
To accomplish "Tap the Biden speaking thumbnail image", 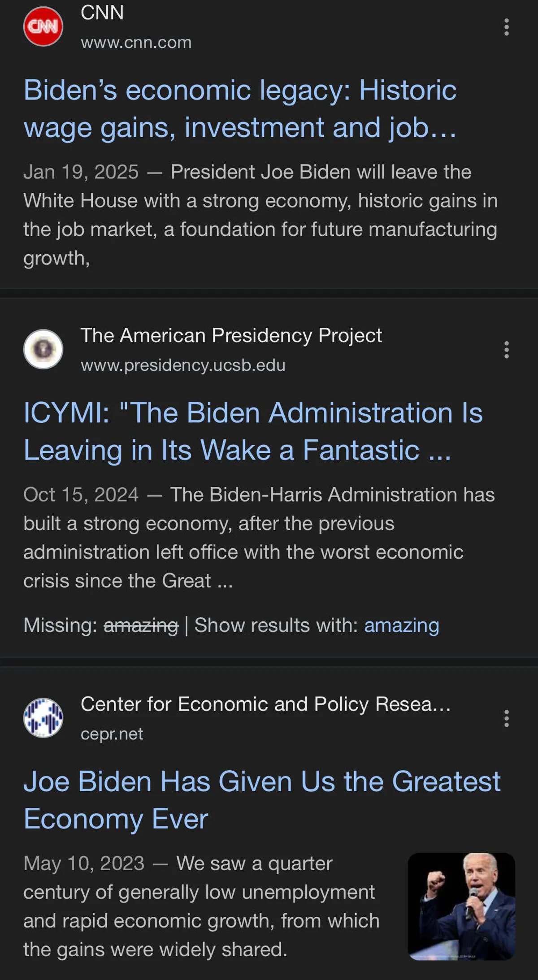I will pyautogui.click(x=461, y=906).
